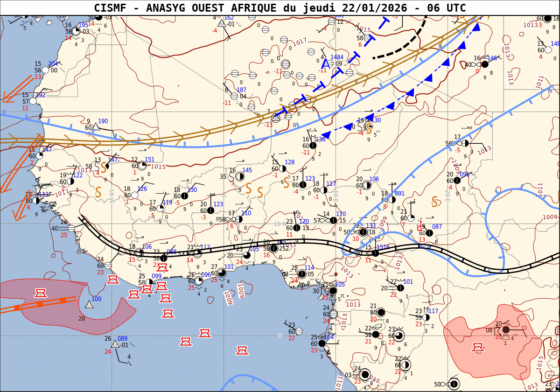Click red convection symbol in light pink zone

pos(477,348)
